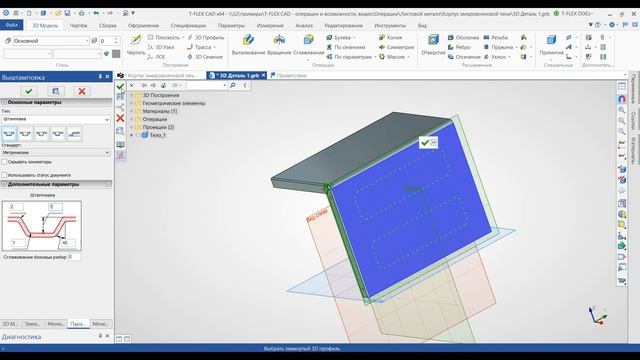The width and height of the screenshot is (640, 360).
Task: Click the Чертить sketch tool
Action: (x=136, y=45)
